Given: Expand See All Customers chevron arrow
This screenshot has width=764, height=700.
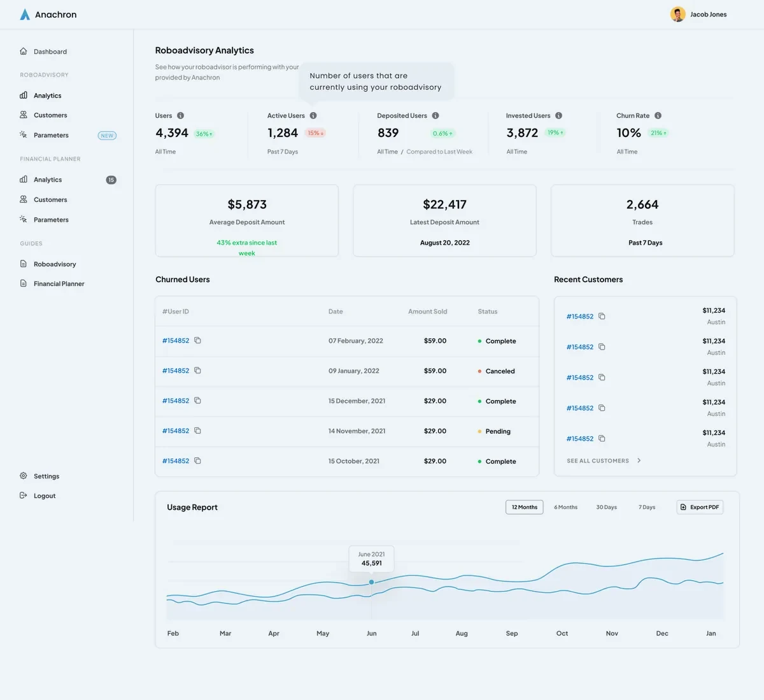Looking at the screenshot, I should tap(639, 461).
